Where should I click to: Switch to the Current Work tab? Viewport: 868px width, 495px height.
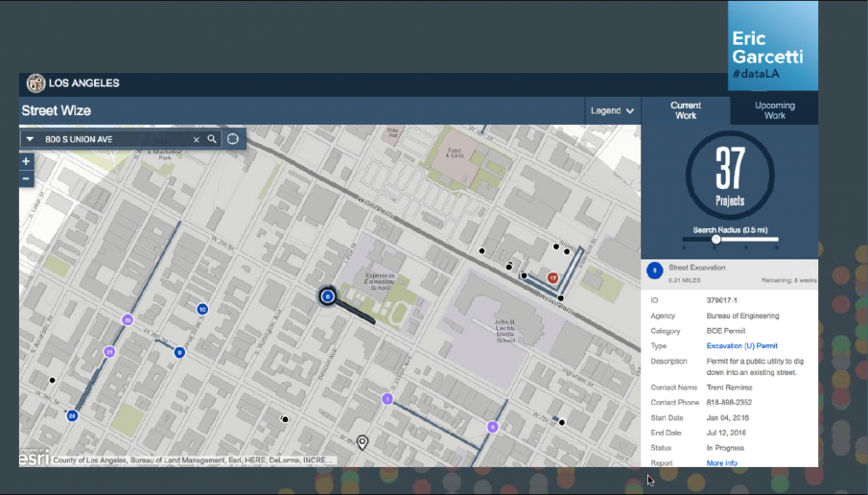[x=686, y=110]
